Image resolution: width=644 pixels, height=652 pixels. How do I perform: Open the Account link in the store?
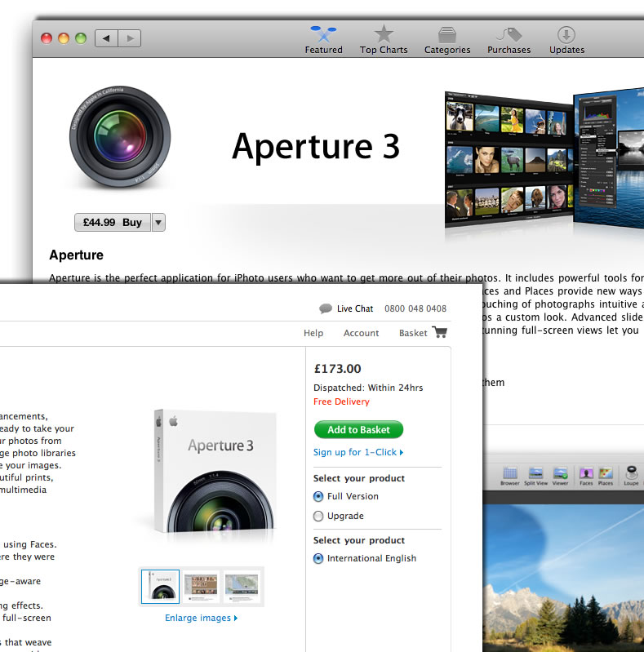click(361, 333)
